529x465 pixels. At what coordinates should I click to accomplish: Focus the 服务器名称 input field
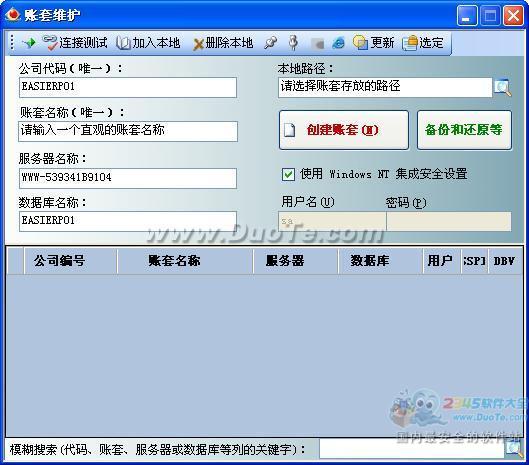click(x=128, y=178)
